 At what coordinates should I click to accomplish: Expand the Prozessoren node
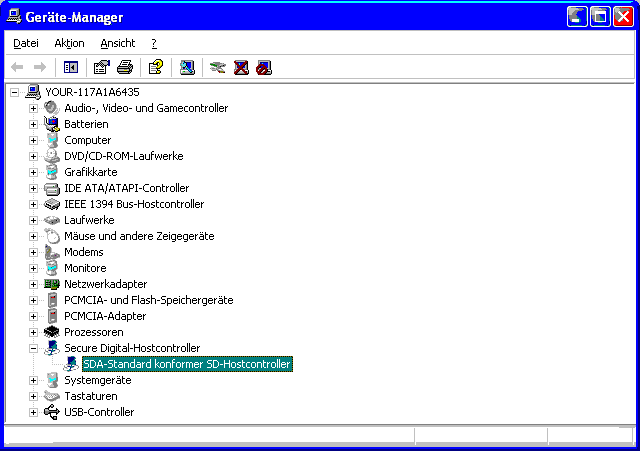[x=33, y=332]
